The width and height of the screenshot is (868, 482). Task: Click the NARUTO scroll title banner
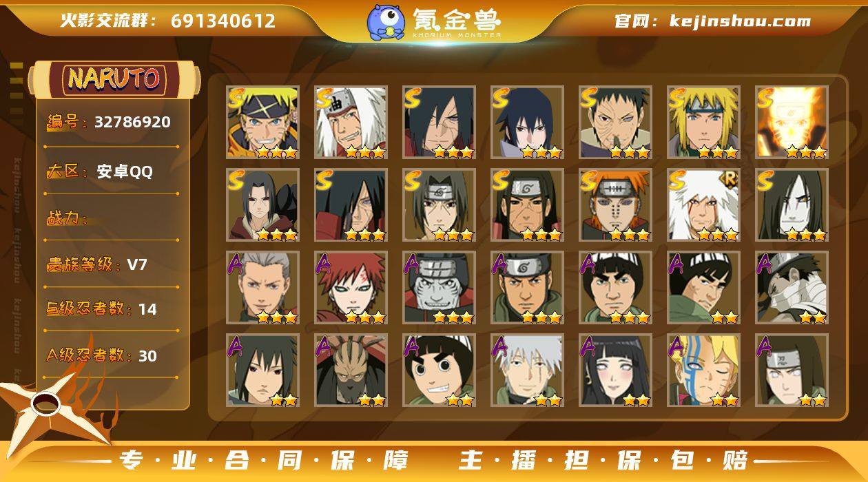tap(114, 79)
